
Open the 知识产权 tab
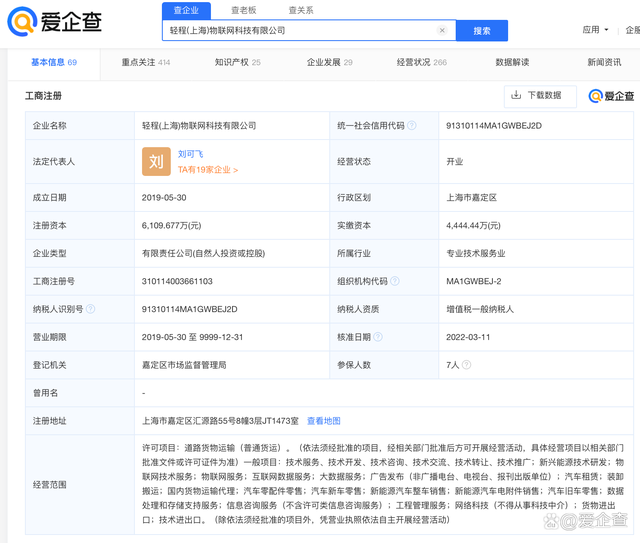click(x=237, y=62)
